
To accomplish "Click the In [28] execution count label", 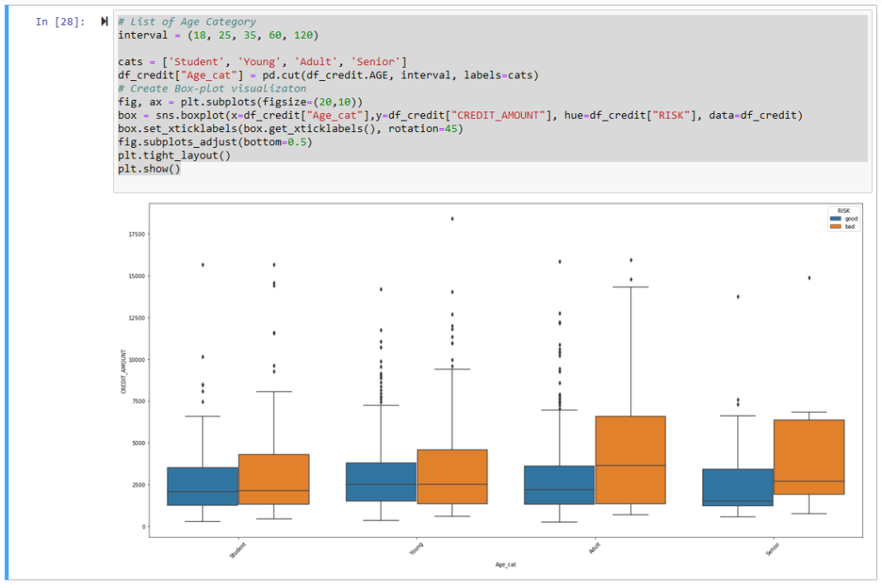I will coord(59,22).
